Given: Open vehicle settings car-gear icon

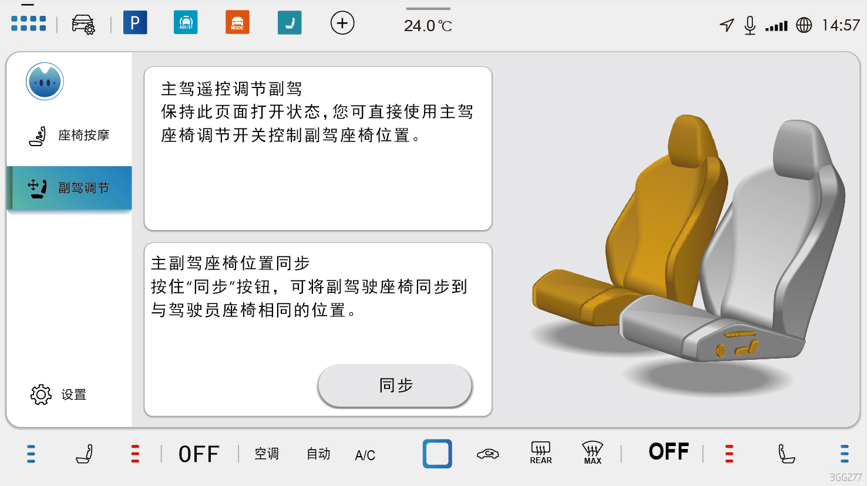Looking at the screenshot, I should (x=83, y=24).
